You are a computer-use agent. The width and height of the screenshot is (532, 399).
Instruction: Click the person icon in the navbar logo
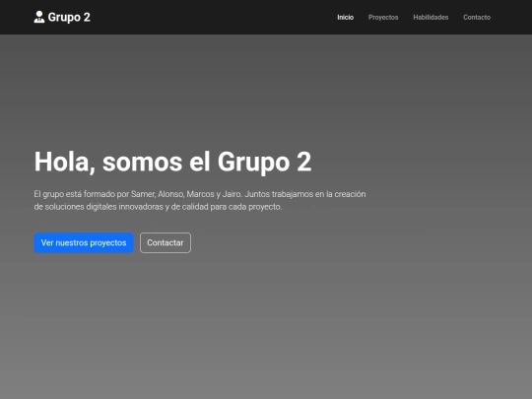[x=39, y=17]
